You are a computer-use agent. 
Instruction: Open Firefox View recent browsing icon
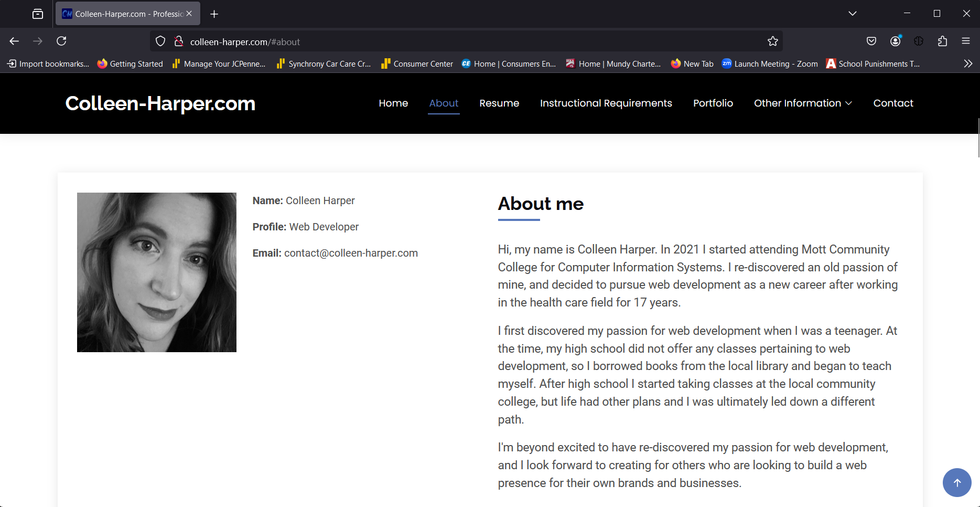38,14
